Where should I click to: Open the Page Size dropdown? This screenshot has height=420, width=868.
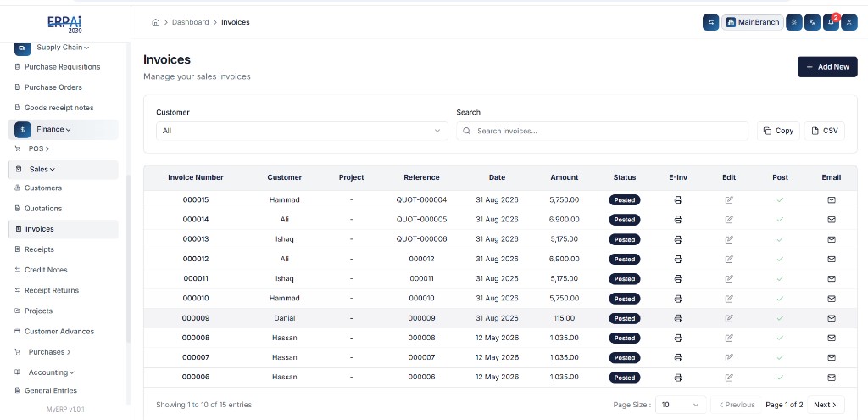tap(681, 405)
